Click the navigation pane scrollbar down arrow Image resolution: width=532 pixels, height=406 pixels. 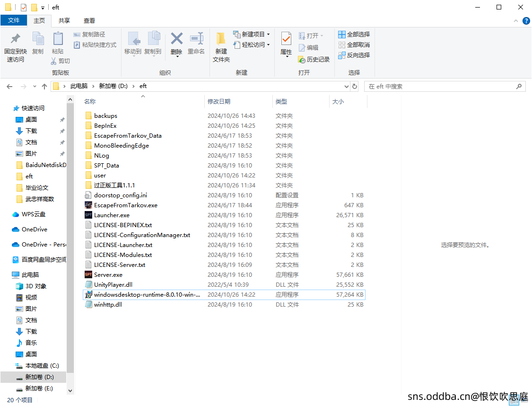[x=70, y=391]
